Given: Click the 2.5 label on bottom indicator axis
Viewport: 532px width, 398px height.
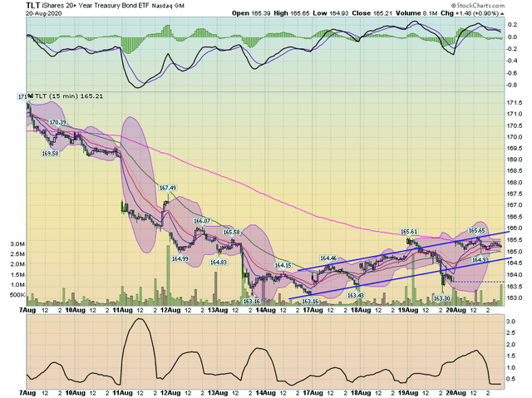Looking at the screenshot, I should pyautogui.click(x=511, y=333).
